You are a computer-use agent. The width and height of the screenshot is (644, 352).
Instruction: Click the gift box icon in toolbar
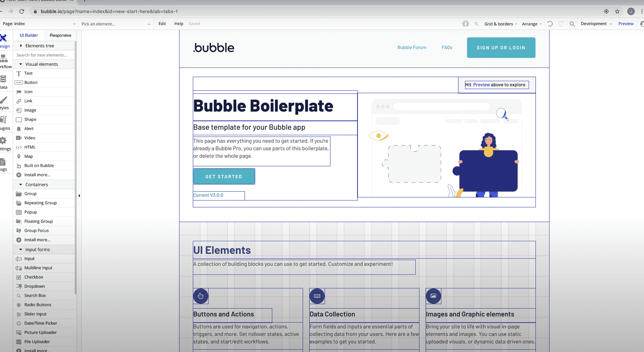[x=466, y=23]
